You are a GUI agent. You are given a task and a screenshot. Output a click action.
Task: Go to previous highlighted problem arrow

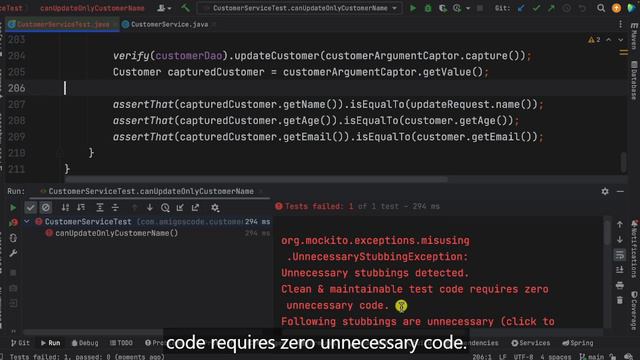pos(609,40)
